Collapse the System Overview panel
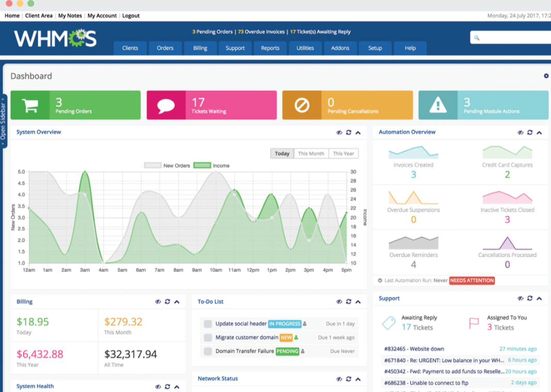This screenshot has width=551, height=392. [x=358, y=133]
